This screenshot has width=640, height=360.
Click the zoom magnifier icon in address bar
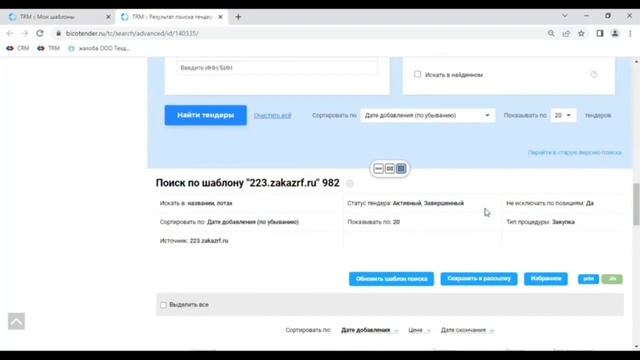tap(551, 33)
